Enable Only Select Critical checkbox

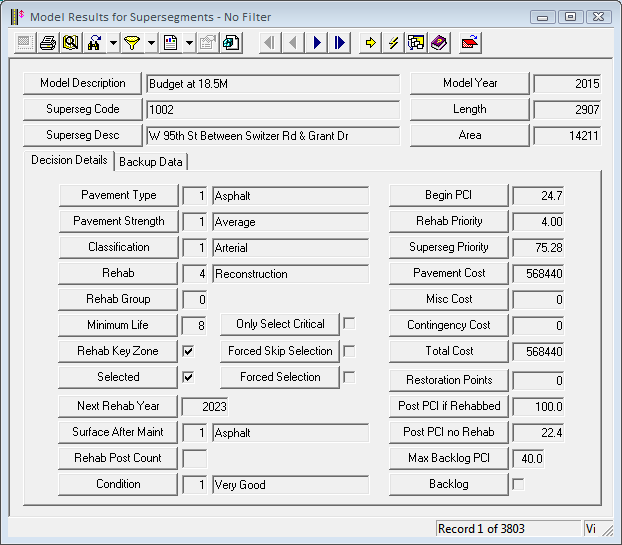pos(349,324)
